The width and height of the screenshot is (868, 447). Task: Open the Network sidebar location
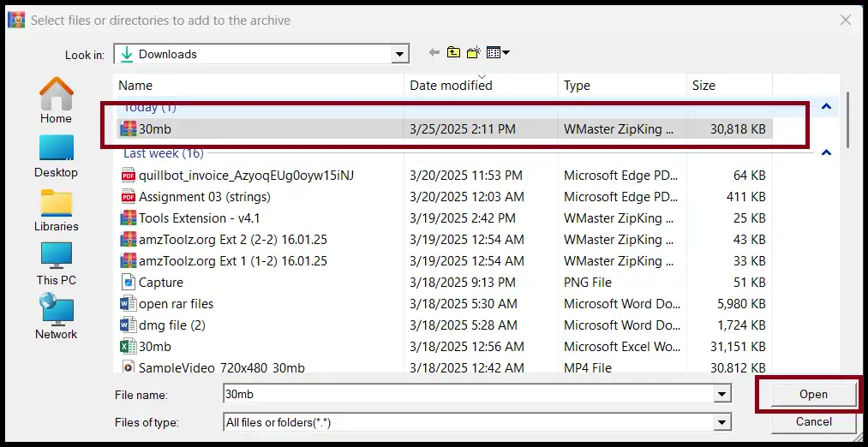(56, 317)
